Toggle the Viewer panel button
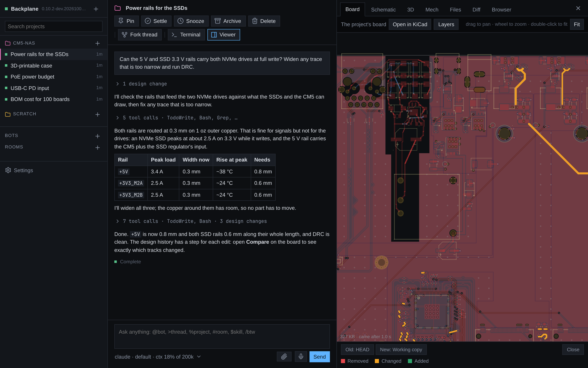This screenshot has height=368, width=588. 223,35
